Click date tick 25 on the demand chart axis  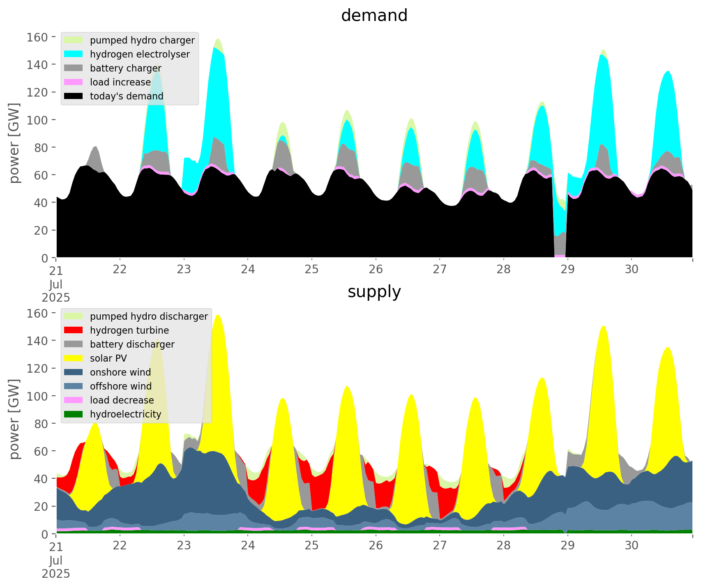(x=312, y=270)
